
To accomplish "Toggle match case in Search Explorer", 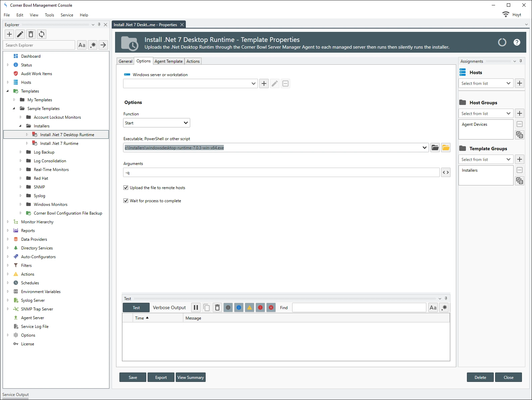I will [82, 45].
